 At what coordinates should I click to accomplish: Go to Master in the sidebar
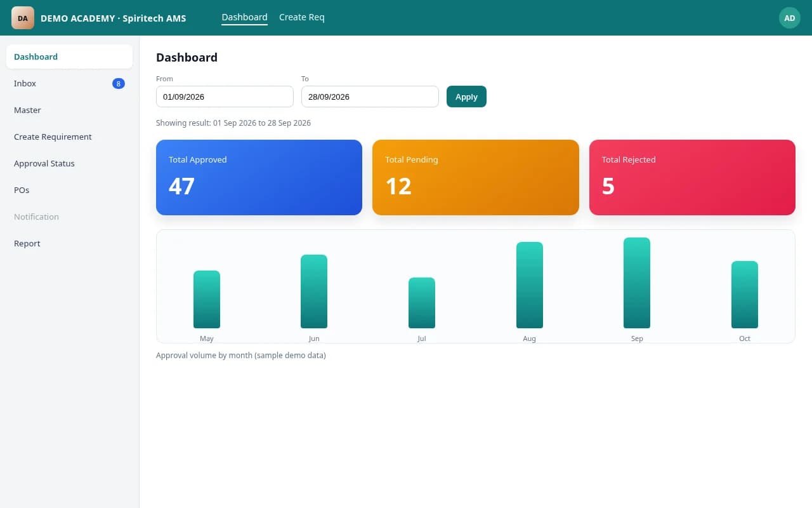69,110
